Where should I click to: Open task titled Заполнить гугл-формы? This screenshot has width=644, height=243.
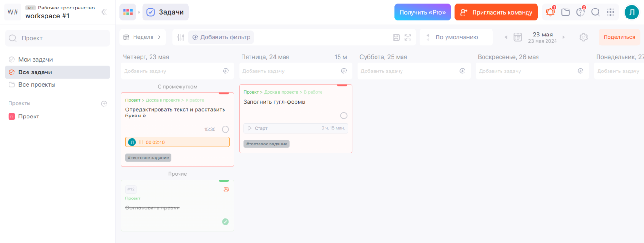click(275, 102)
